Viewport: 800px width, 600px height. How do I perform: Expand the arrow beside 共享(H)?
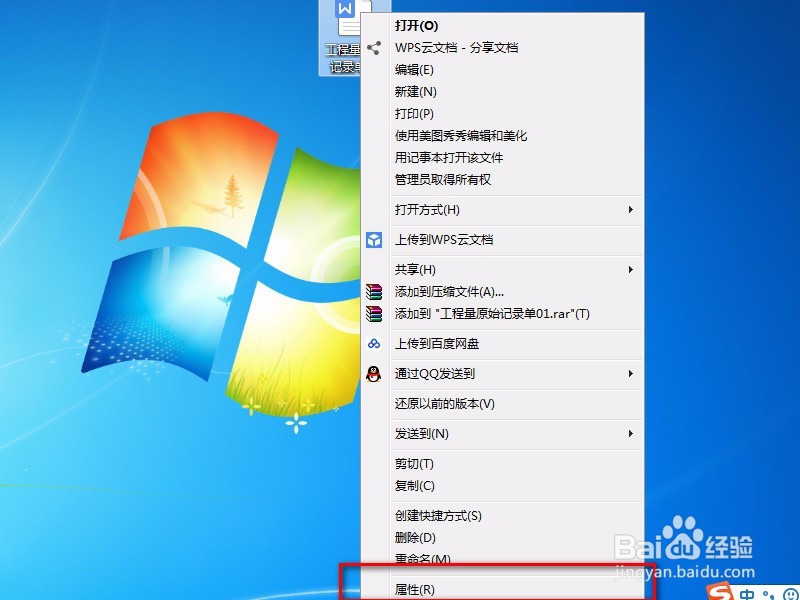631,269
